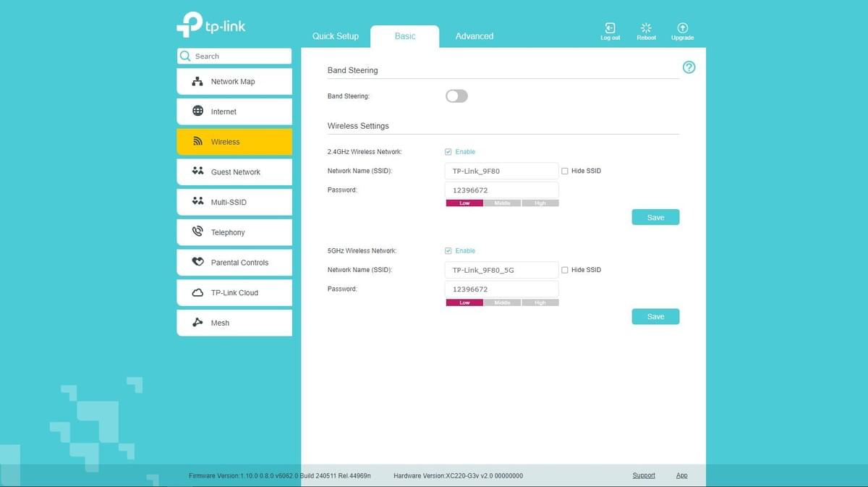Switch to the Quick Setup tab
The height and width of the screenshot is (487, 868).
point(336,36)
